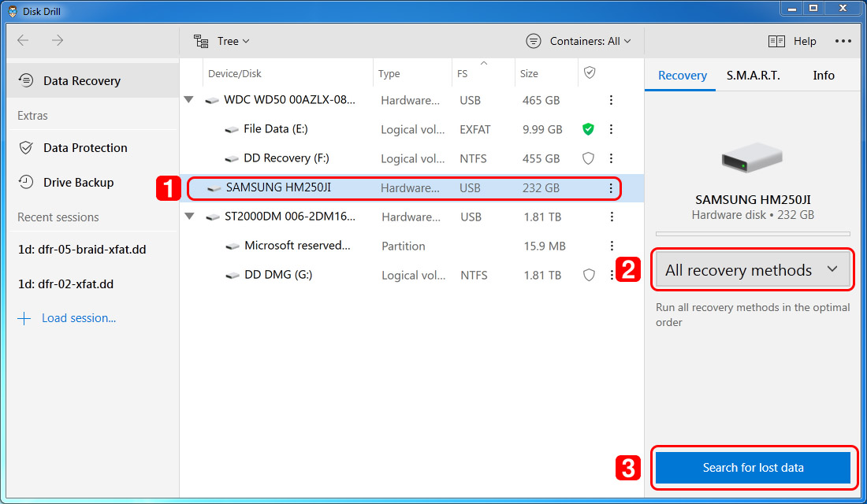The image size is (867, 504).
Task: Open the Tree view dropdown
Action: [221, 41]
